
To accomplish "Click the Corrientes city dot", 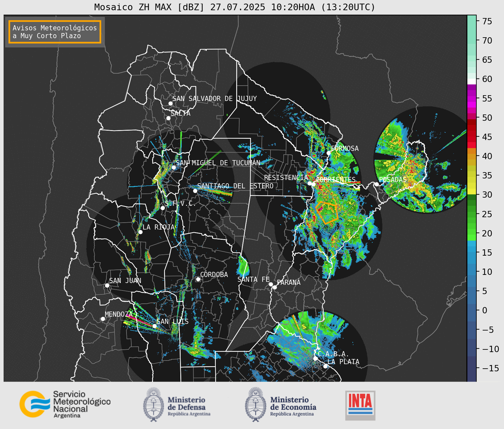I will (x=313, y=184).
